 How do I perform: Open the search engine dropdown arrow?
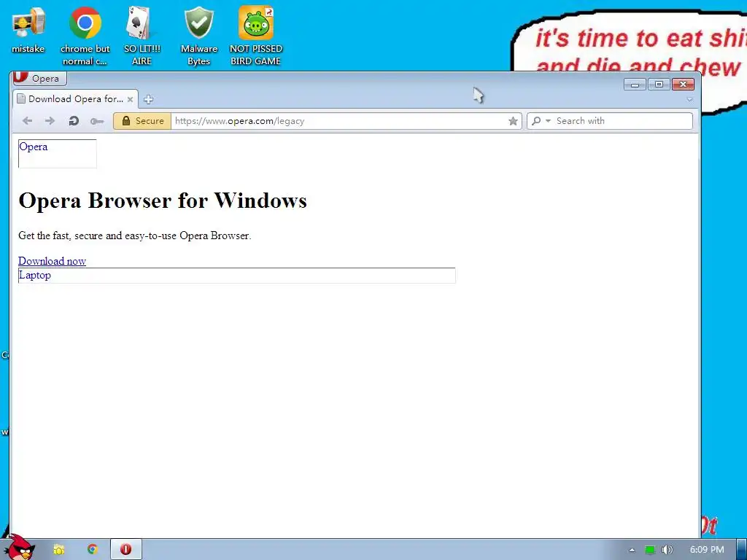(548, 121)
